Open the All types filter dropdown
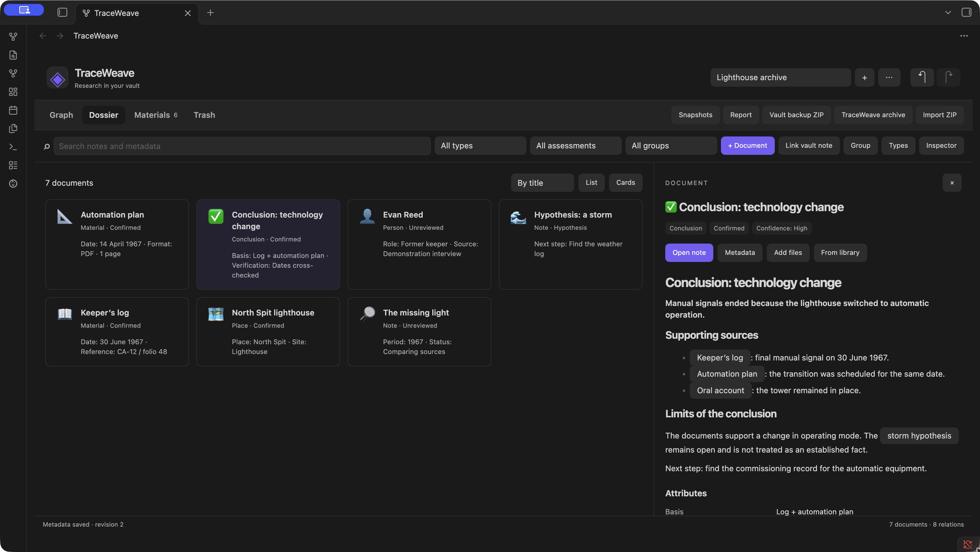The image size is (980, 552). [x=480, y=146]
